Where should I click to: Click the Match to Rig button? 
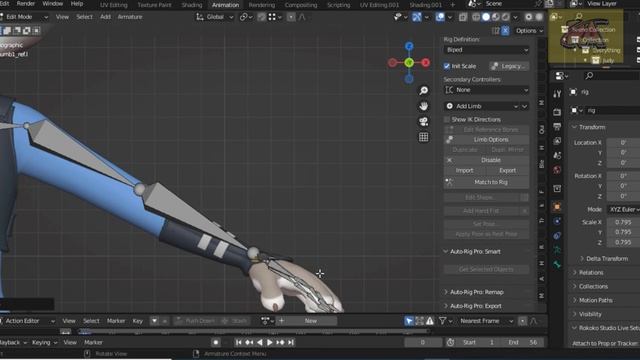[487, 182]
